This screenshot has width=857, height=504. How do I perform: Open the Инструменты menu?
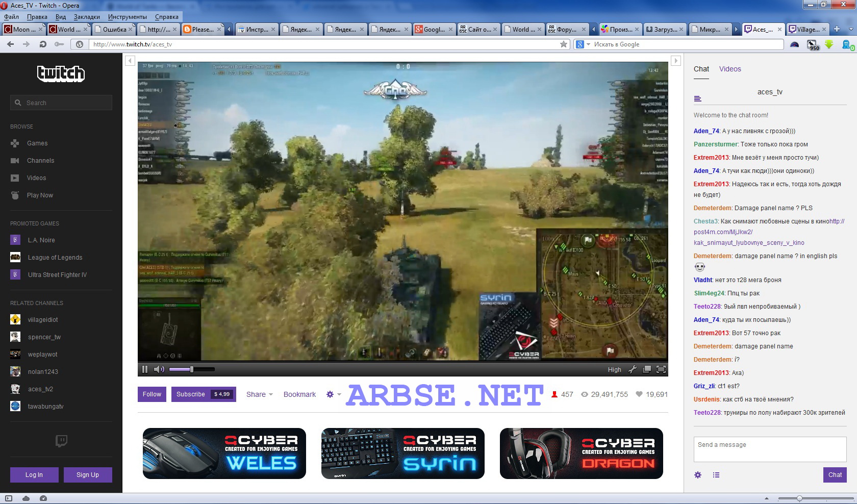128,17
